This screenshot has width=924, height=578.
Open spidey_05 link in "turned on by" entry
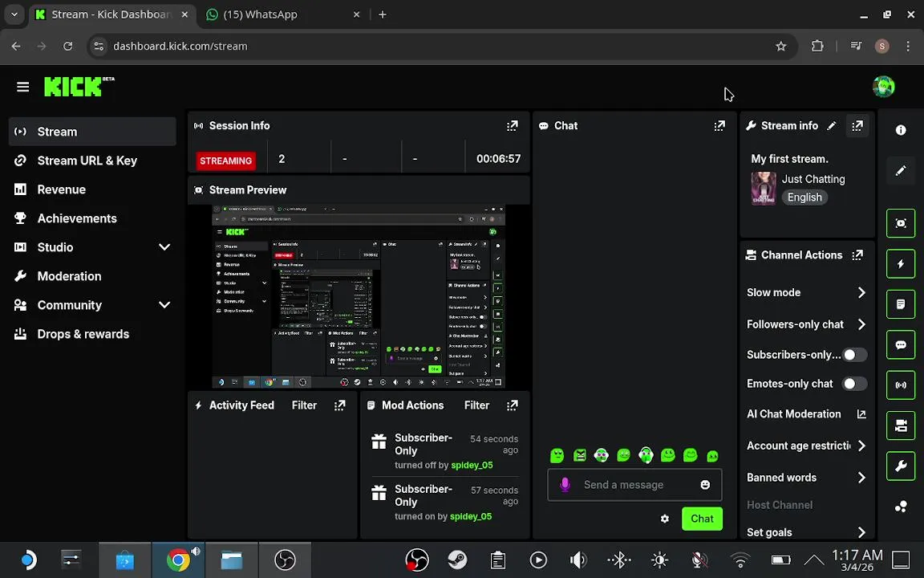[x=471, y=516]
